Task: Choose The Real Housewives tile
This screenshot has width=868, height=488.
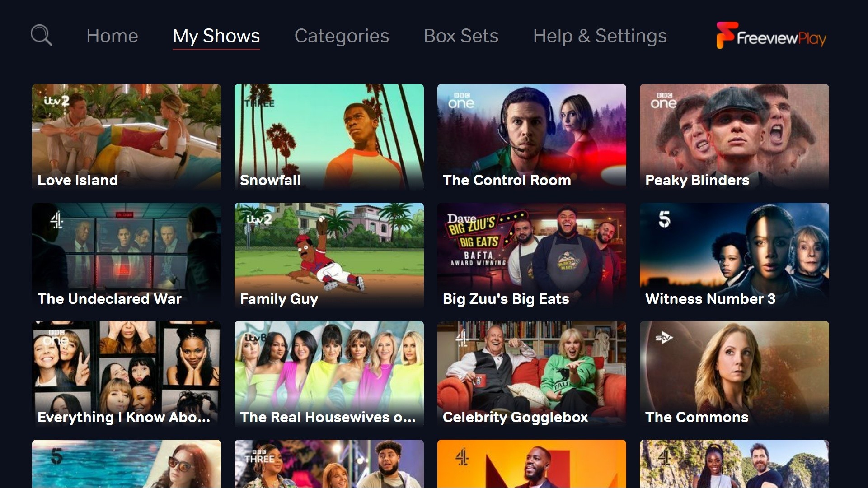Action: (329, 374)
